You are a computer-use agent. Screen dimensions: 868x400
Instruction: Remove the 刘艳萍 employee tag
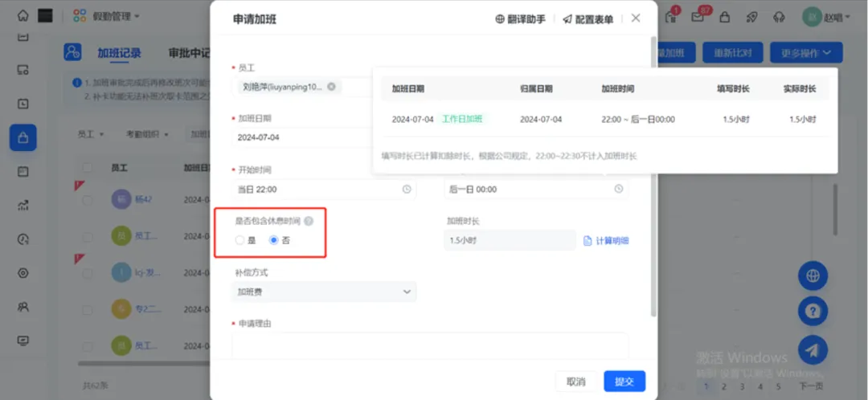(331, 86)
